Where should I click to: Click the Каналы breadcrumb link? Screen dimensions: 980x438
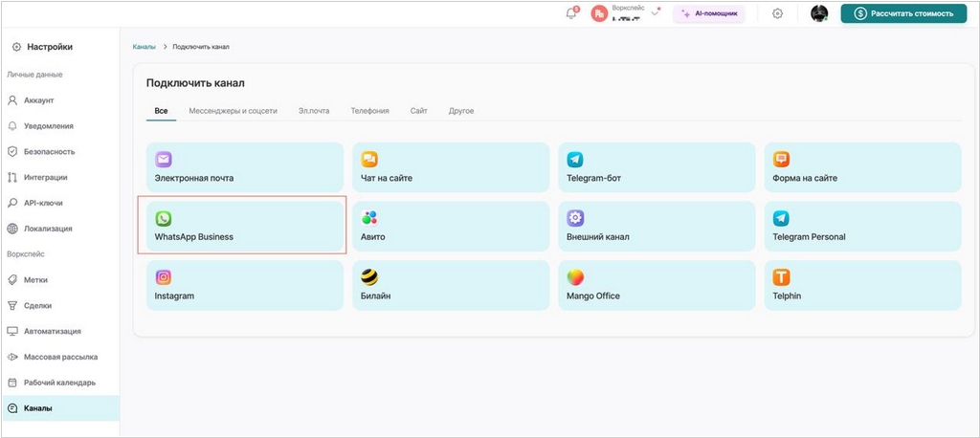[x=145, y=47]
